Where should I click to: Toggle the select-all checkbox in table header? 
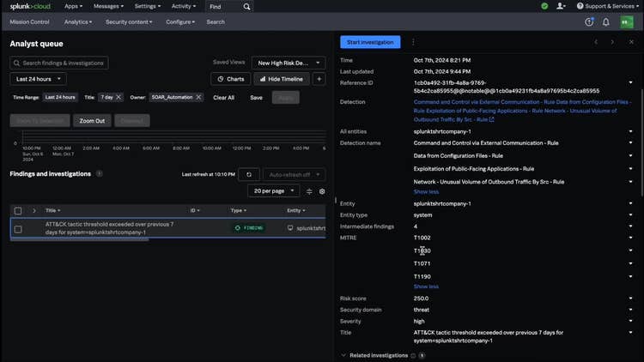(18, 210)
